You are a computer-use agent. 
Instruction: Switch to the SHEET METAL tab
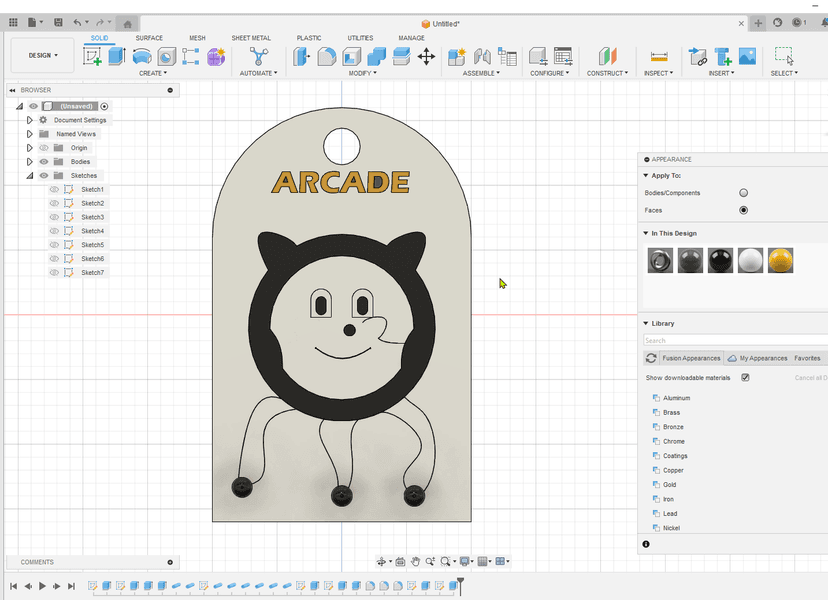pyautogui.click(x=251, y=38)
